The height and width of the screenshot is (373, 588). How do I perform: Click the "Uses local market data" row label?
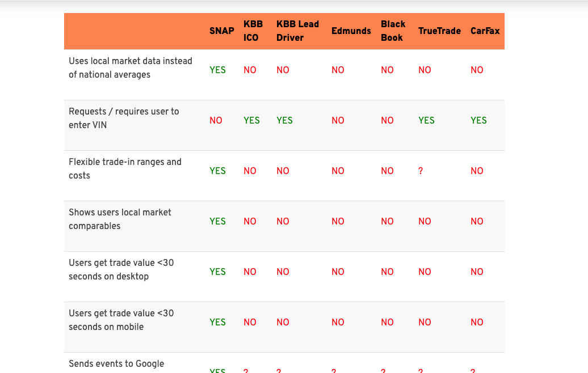131,67
